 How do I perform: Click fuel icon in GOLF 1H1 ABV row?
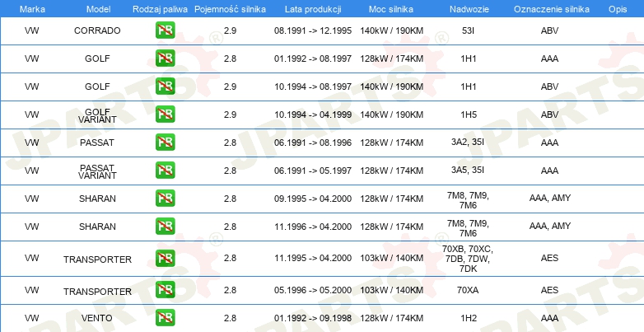(165, 87)
